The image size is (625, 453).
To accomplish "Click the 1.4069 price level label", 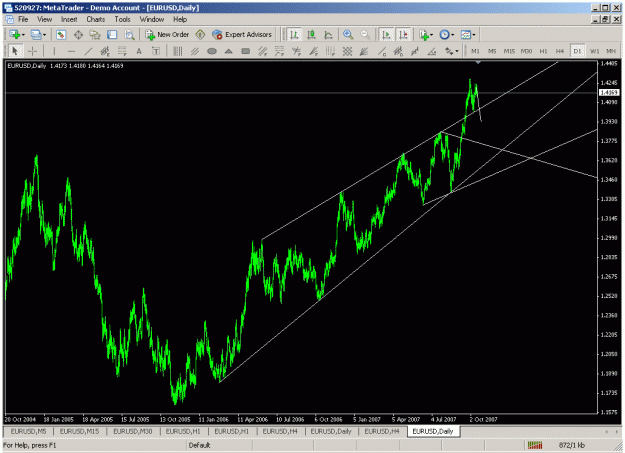I will [x=609, y=93].
